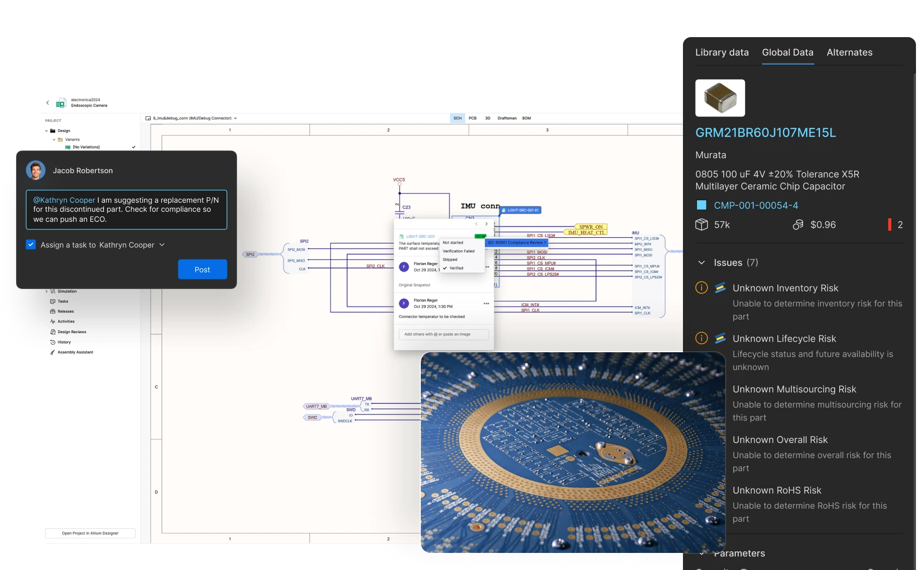The width and height of the screenshot is (924, 570).
Task: Expand the Simulation tree node
Action: (47, 292)
